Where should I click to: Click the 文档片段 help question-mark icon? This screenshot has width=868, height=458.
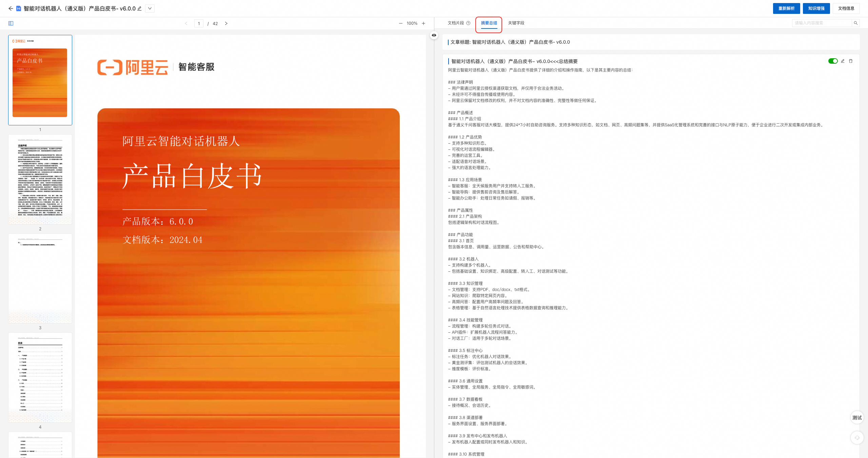coord(468,23)
